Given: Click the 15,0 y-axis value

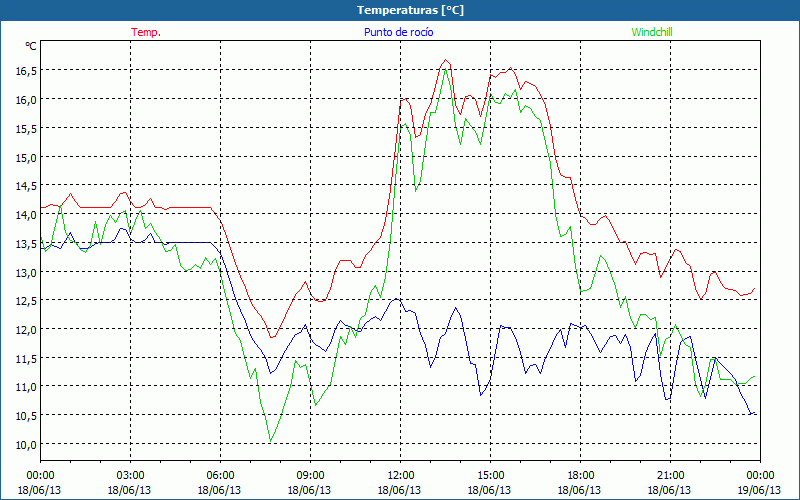Looking at the screenshot, I should (26, 157).
